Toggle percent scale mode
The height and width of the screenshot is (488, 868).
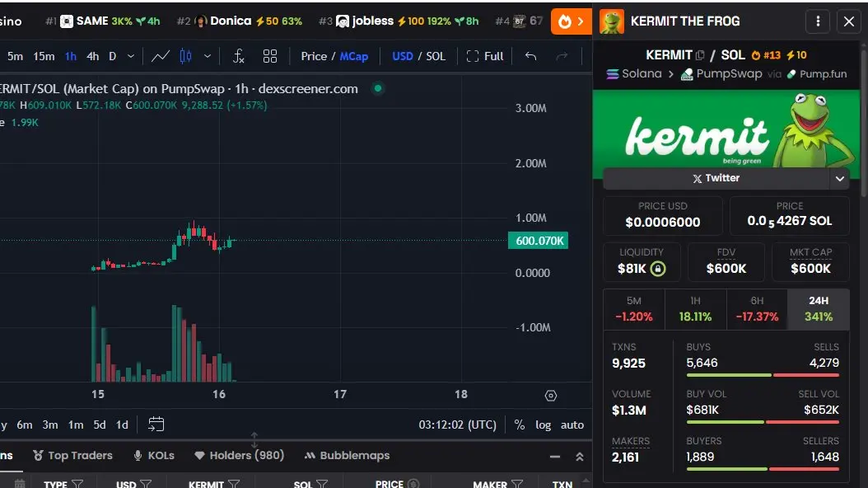pos(520,425)
